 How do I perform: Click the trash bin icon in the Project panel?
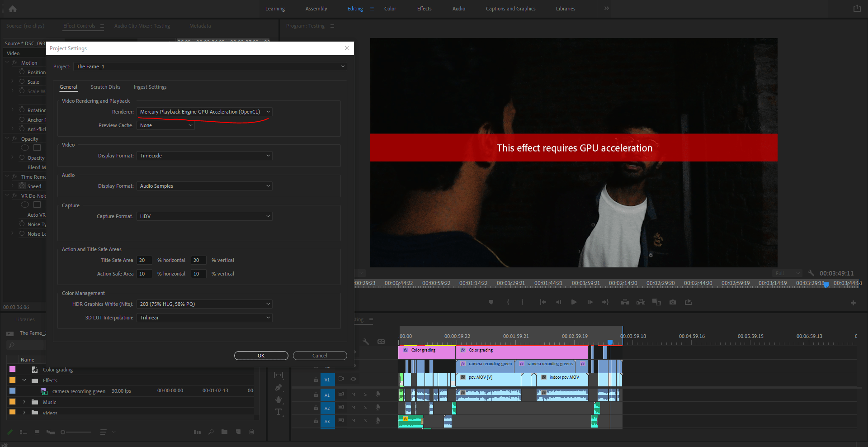point(252,432)
